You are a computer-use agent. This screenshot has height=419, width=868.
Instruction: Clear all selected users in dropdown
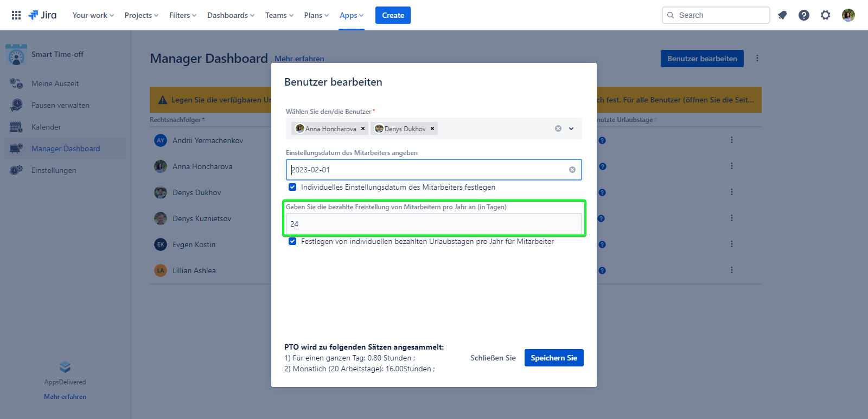tap(558, 128)
